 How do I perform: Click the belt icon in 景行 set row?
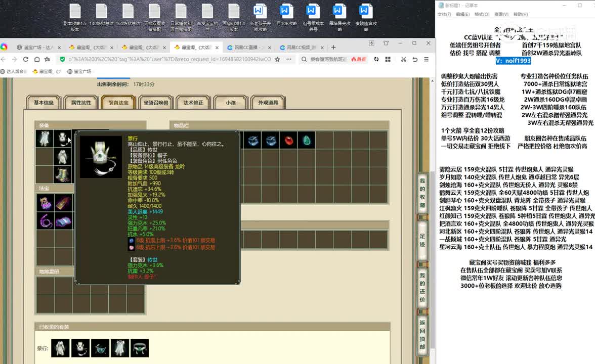(140, 348)
